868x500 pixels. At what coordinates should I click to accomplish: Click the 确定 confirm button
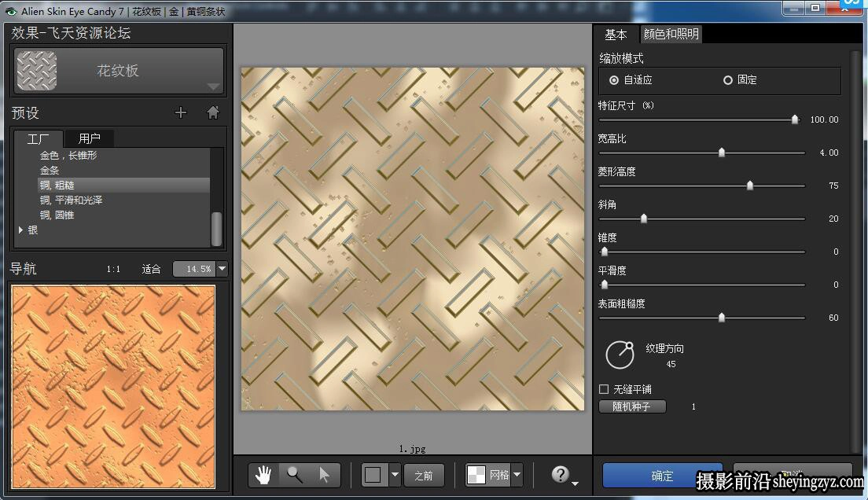pos(662,476)
